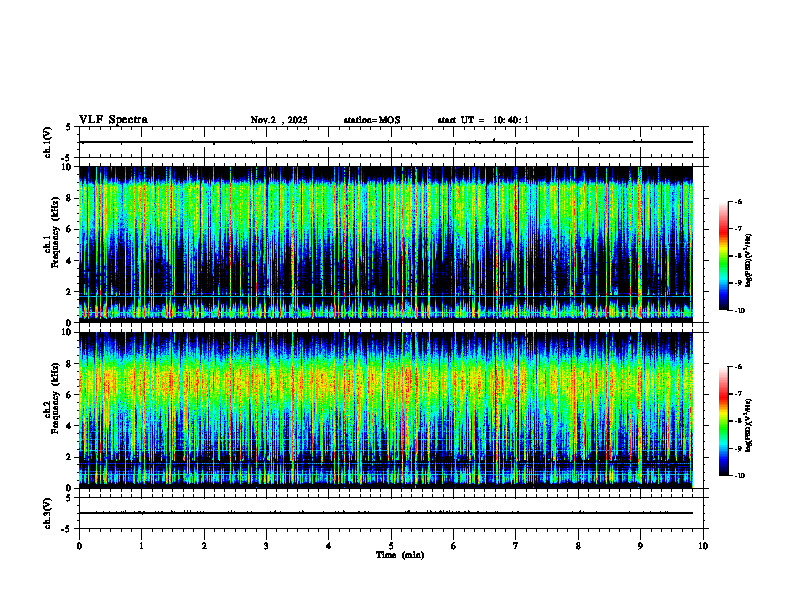Click the "-10" label on ch.1 color bar
The height and width of the screenshot is (612, 792).
(x=739, y=311)
